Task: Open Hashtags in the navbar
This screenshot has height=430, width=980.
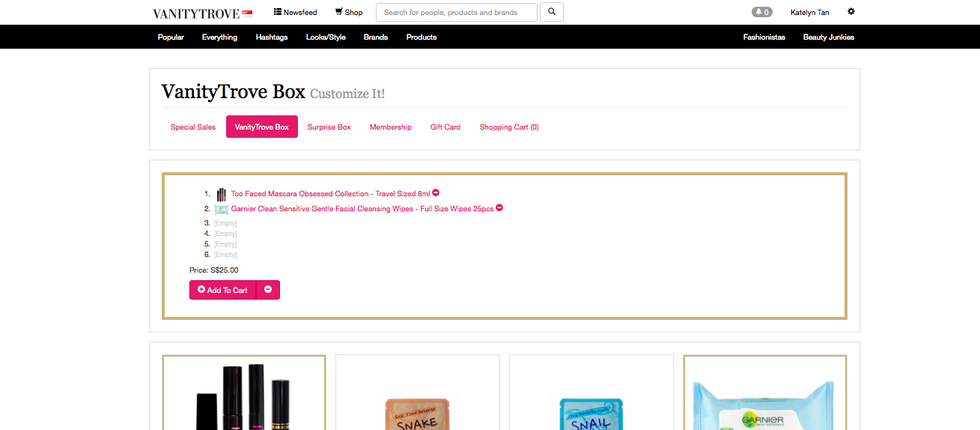Action: pos(272,37)
